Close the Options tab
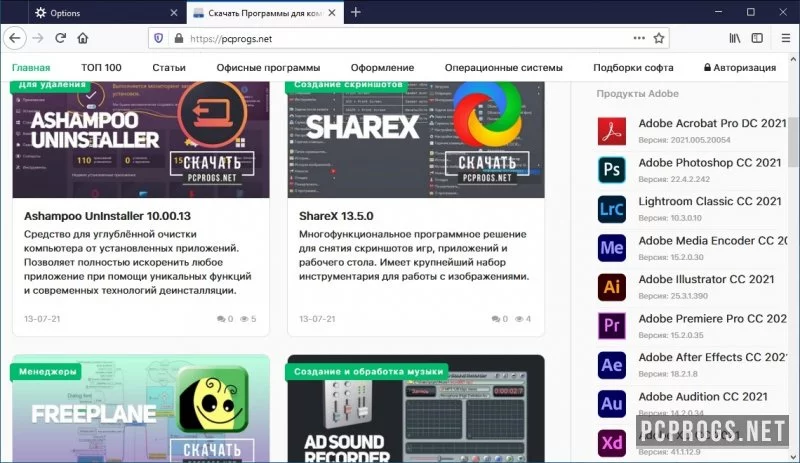The width and height of the screenshot is (800, 463). click(173, 13)
